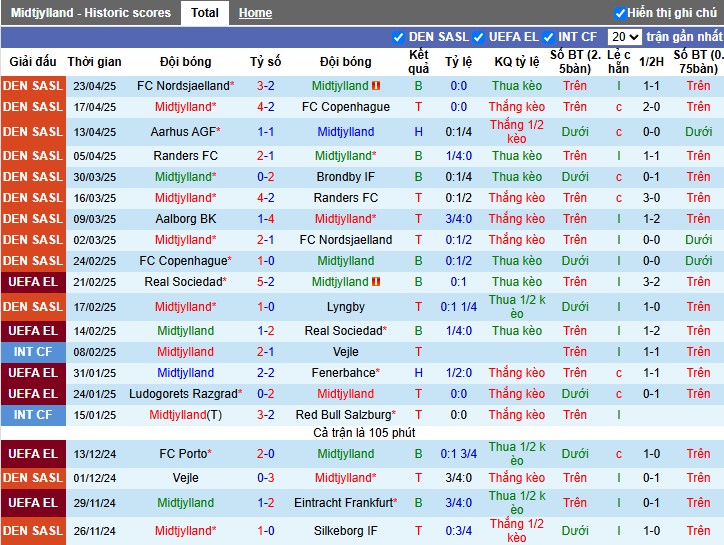This screenshot has width=724, height=545.
Task: Click red card icon beside Midtjylland on 23/04/25
Action: coord(376,85)
